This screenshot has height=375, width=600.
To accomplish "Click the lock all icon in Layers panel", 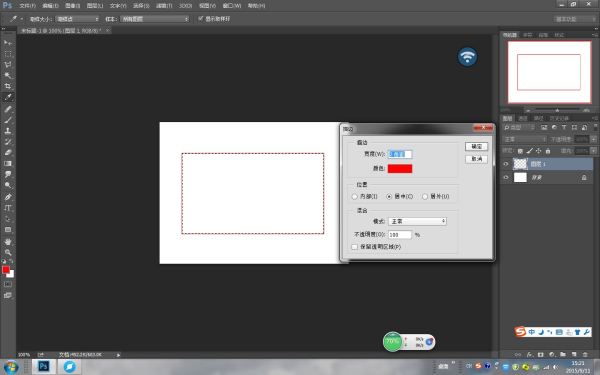I will pos(548,151).
